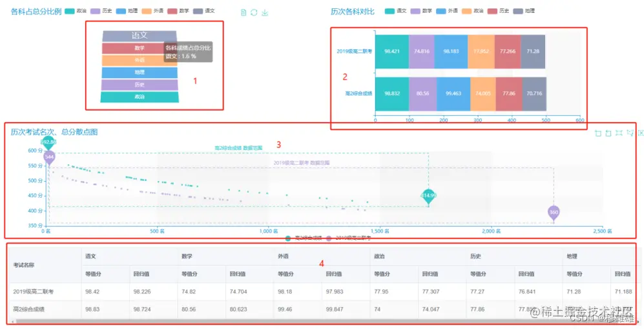Click the save-as-image download icon
The height and width of the screenshot is (329, 644).
[265, 12]
